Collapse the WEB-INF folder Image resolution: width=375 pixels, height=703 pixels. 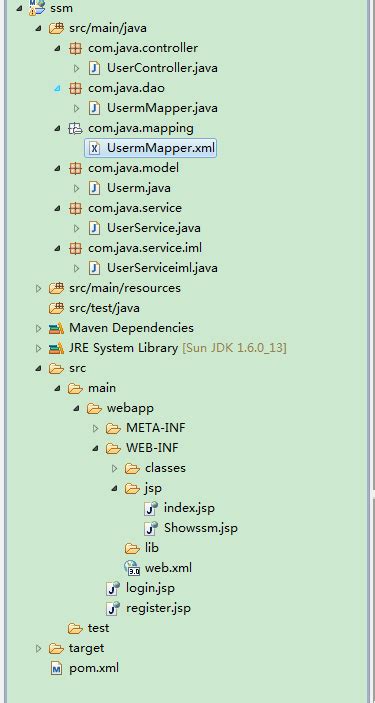(96, 448)
